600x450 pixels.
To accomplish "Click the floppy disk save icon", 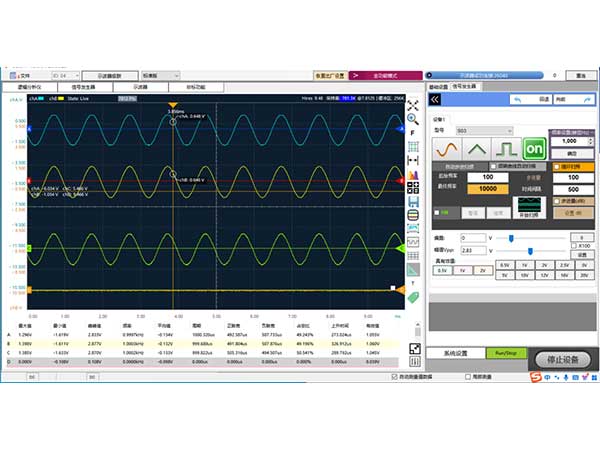I will click(x=413, y=202).
